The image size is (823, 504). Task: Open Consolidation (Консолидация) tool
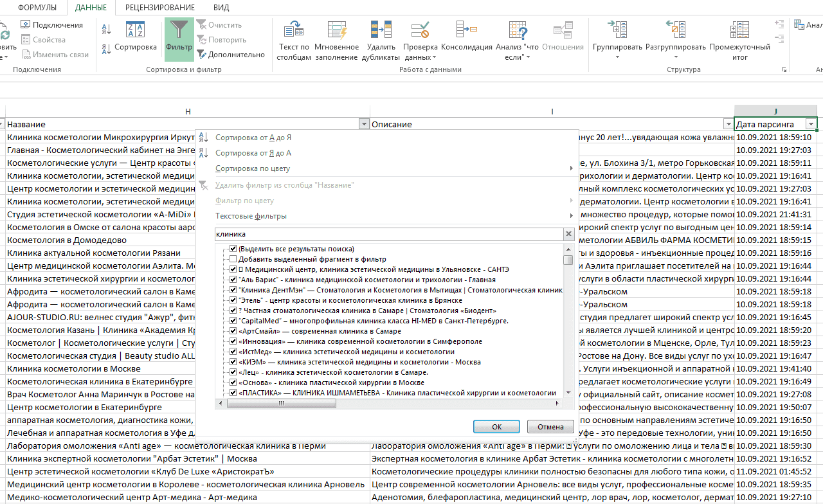[x=466, y=36]
